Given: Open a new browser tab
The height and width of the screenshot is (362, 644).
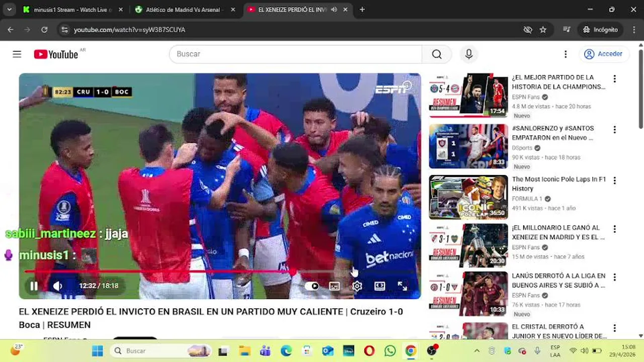Looking at the screenshot, I should pos(362,10).
